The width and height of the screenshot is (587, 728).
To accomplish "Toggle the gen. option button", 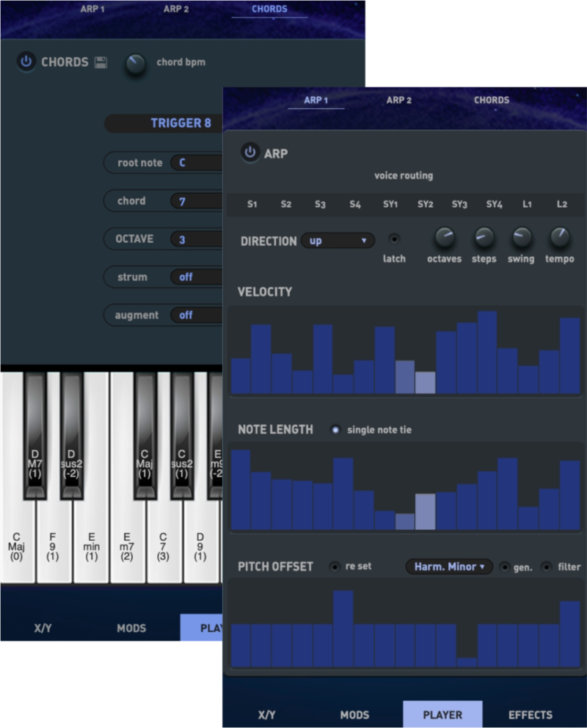I will [504, 567].
